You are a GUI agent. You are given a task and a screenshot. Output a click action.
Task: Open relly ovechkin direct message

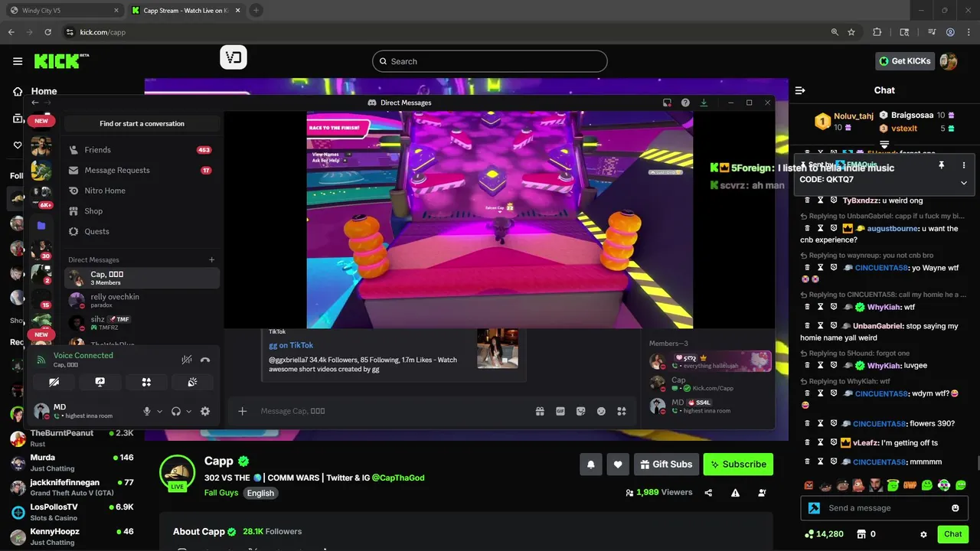(x=142, y=301)
